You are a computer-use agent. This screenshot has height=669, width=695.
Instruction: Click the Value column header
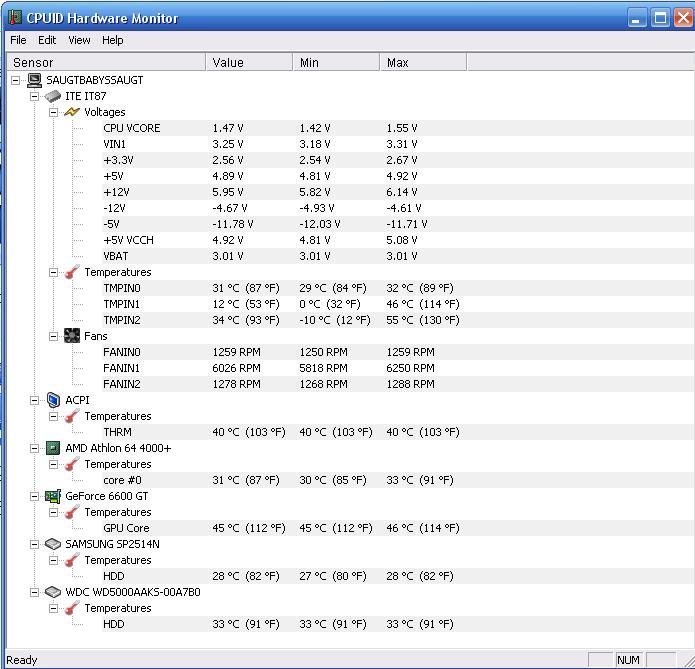pyautogui.click(x=249, y=62)
